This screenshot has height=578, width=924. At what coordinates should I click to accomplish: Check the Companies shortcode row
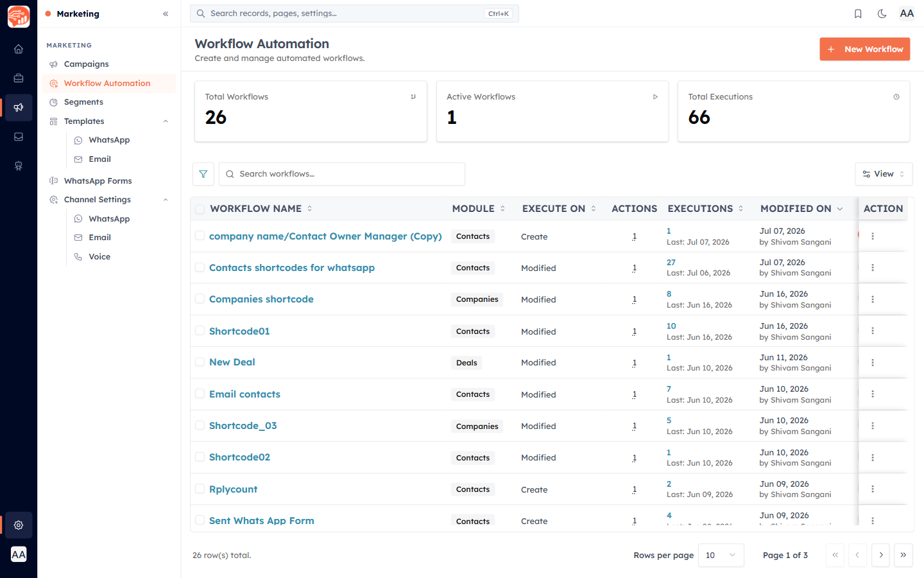(200, 299)
